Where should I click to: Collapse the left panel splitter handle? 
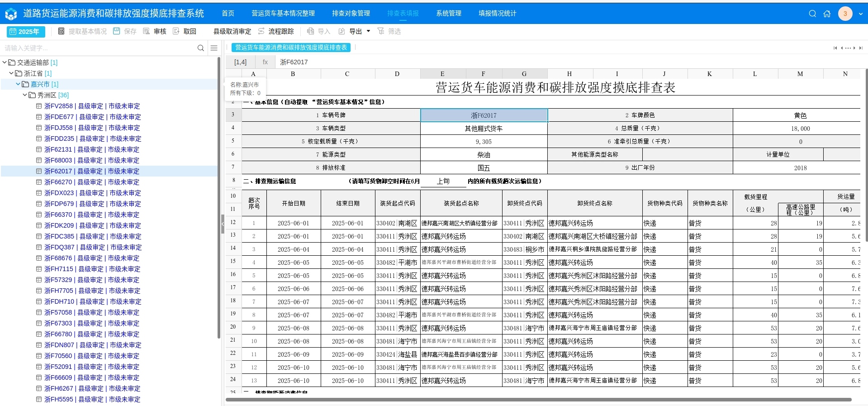point(223,224)
